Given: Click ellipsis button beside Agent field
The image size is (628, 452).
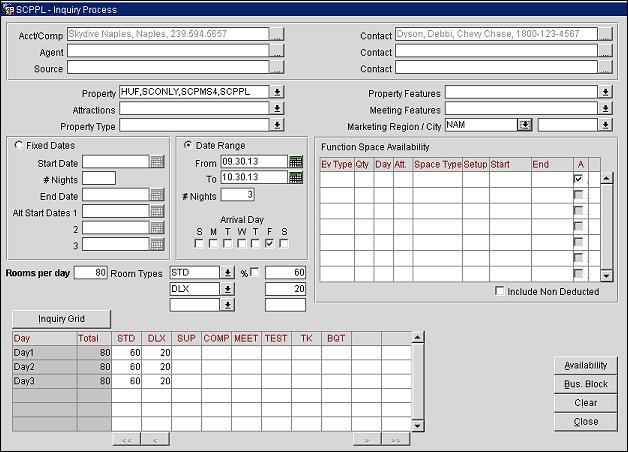Looking at the screenshot, I should coord(277,52).
